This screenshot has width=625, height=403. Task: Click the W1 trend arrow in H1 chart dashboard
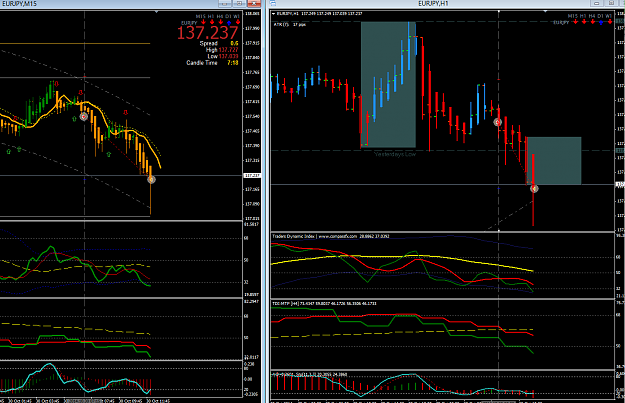(610, 22)
